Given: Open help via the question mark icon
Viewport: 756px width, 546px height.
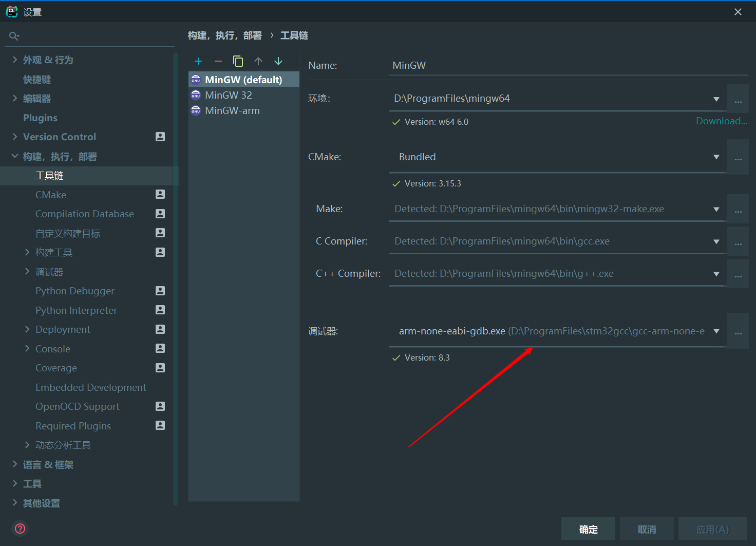Looking at the screenshot, I should coord(20,529).
